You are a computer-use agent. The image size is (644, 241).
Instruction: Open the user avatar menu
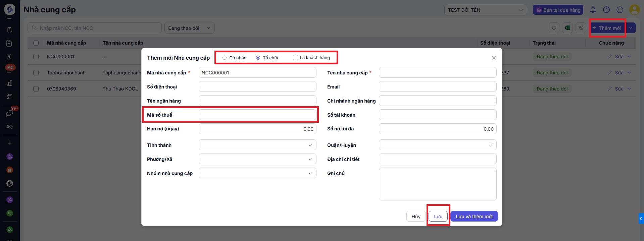(x=634, y=10)
